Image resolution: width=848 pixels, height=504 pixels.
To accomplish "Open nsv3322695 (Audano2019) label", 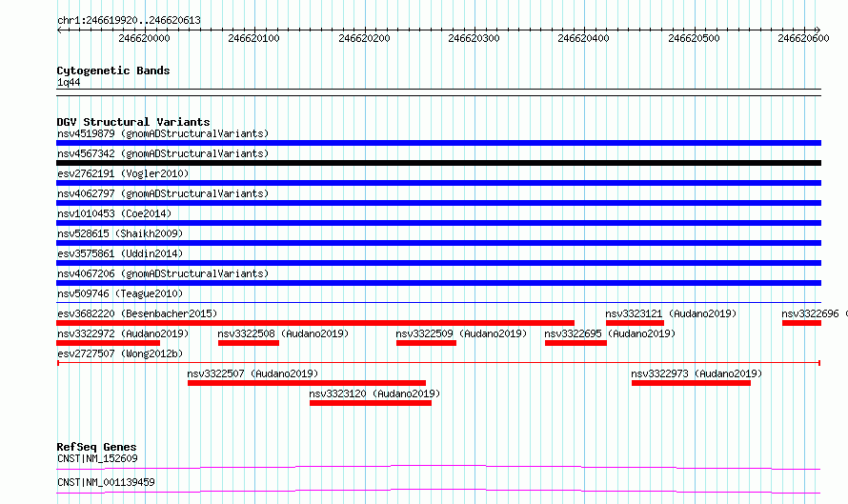I will tap(610, 333).
